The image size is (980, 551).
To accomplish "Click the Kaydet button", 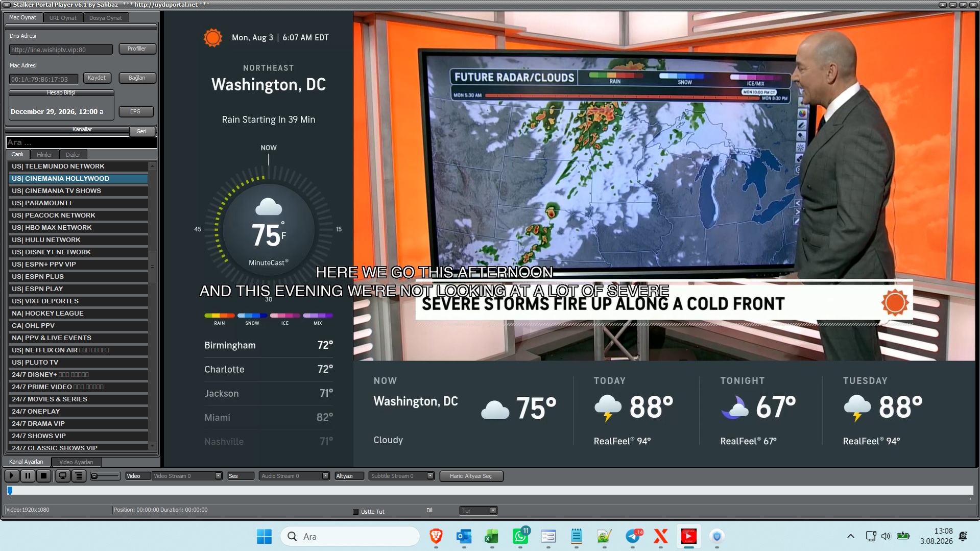I will 97,78.
